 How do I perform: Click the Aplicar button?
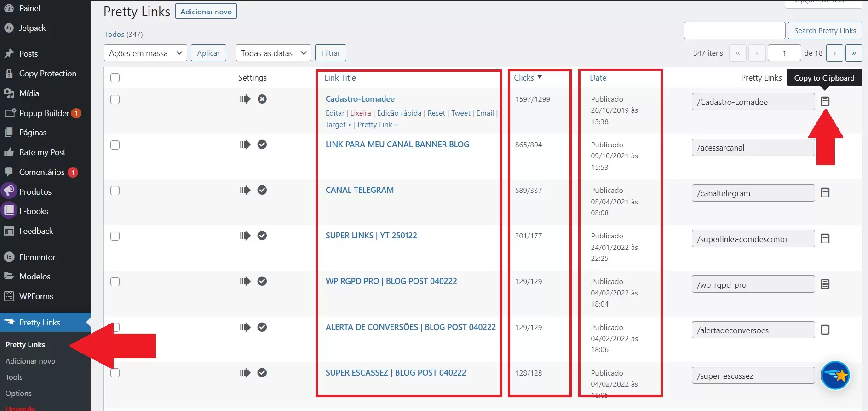pos(208,53)
